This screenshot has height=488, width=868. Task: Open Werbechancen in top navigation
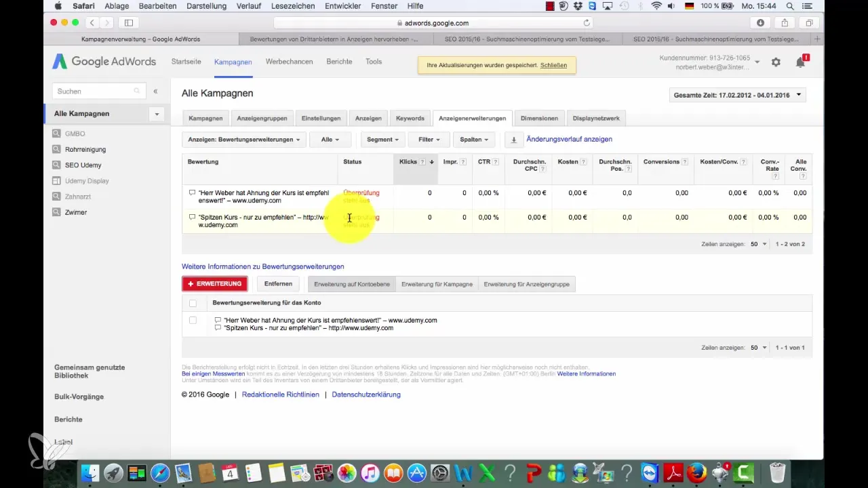coord(289,62)
